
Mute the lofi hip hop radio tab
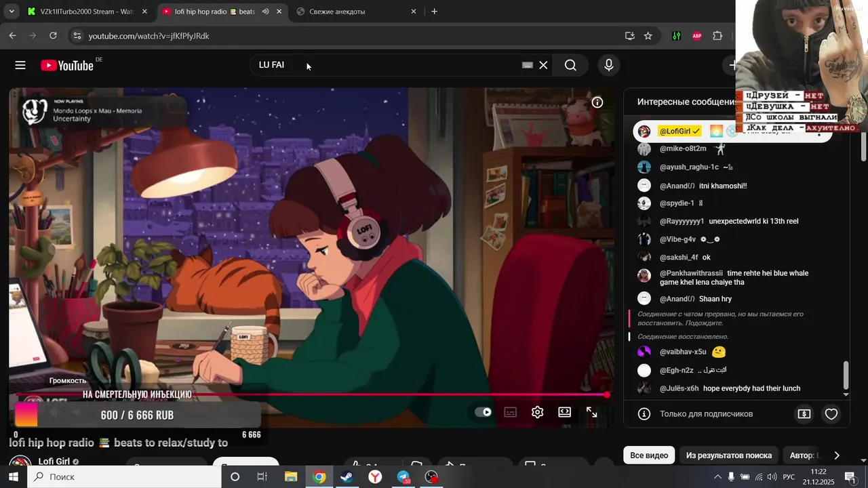tap(265, 12)
